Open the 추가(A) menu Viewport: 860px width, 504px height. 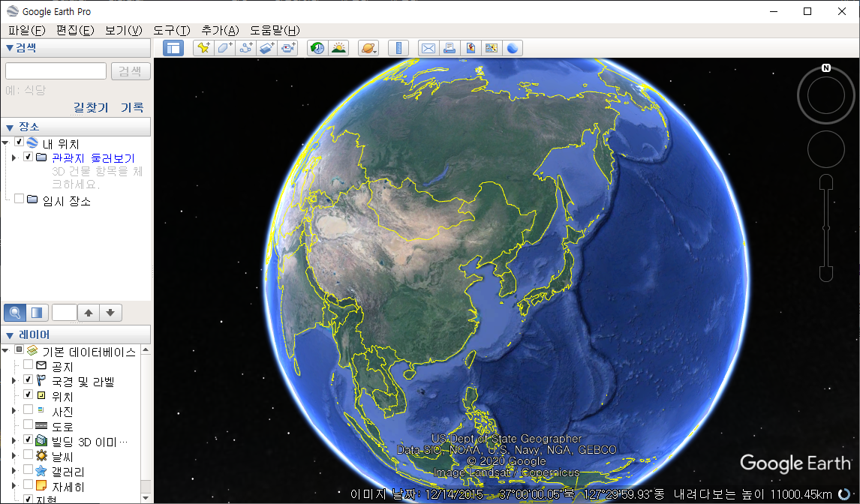coord(220,30)
